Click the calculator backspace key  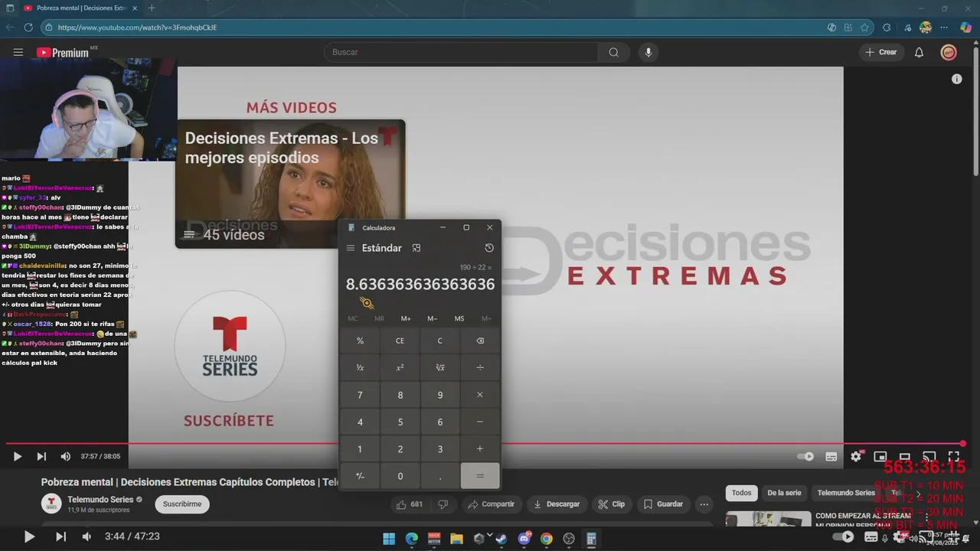click(x=480, y=341)
